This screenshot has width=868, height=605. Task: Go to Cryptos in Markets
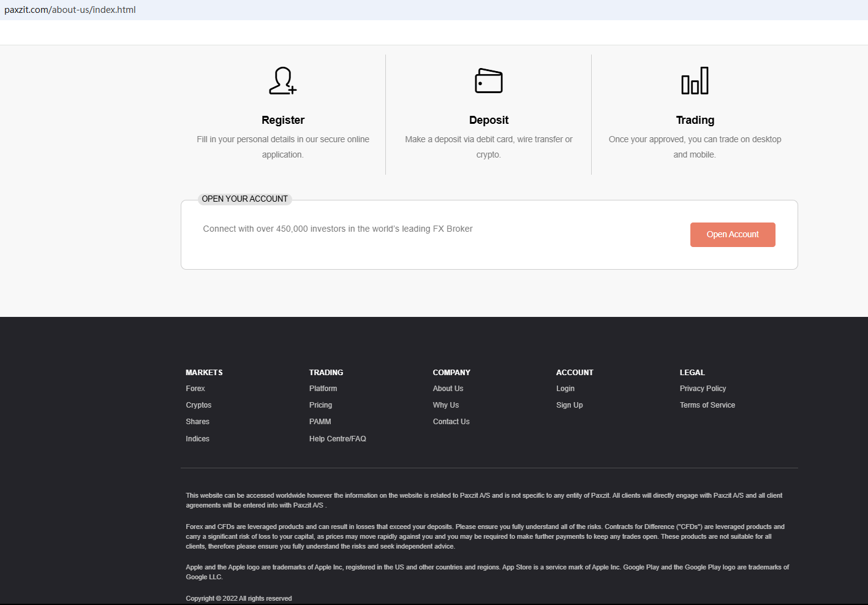coord(198,405)
